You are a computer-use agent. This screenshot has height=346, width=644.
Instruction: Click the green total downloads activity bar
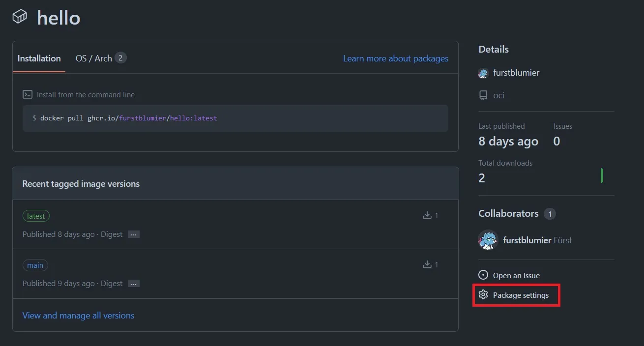pos(602,175)
